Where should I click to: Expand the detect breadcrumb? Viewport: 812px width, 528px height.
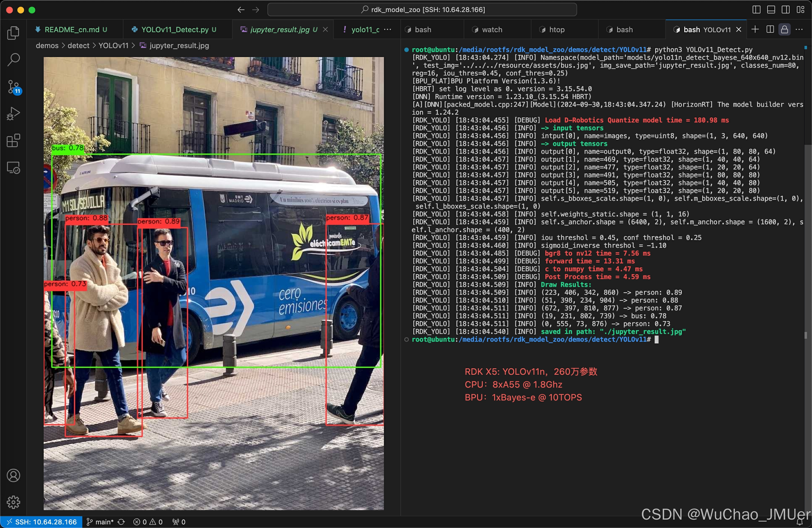coord(78,45)
